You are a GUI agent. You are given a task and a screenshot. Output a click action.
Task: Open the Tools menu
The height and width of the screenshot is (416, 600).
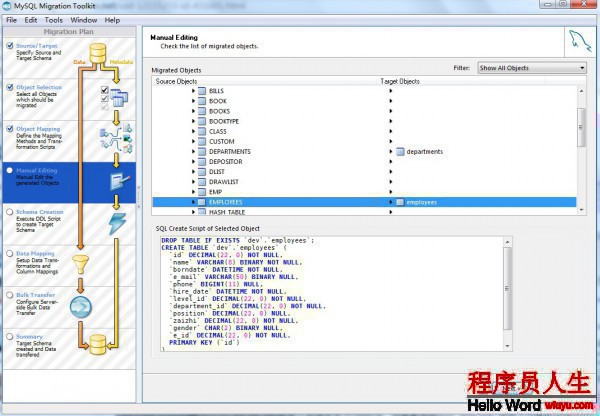[x=53, y=20]
